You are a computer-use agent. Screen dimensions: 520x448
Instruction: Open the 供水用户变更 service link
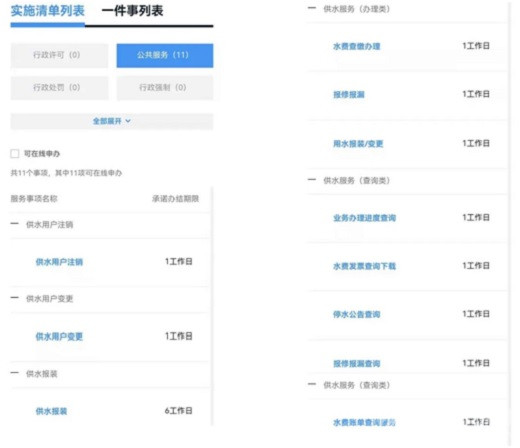coord(59,337)
